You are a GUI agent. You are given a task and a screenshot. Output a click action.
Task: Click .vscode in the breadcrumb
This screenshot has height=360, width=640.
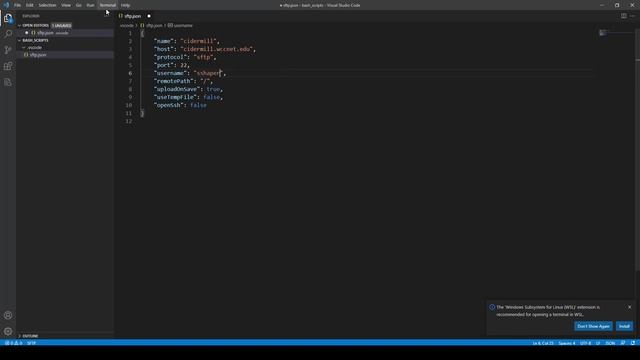(127, 25)
